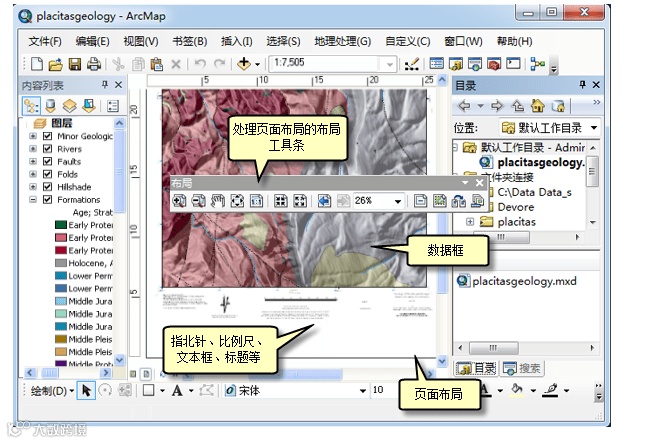This screenshot has height=443, width=656.
Task: Save the map document
Action: point(74,64)
